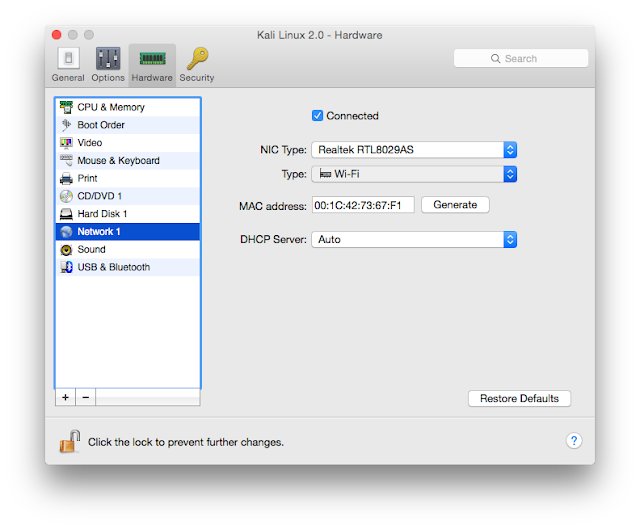This screenshot has height=529, width=640.
Task: Click the Mouse & Keyboard icon
Action: pos(66,160)
